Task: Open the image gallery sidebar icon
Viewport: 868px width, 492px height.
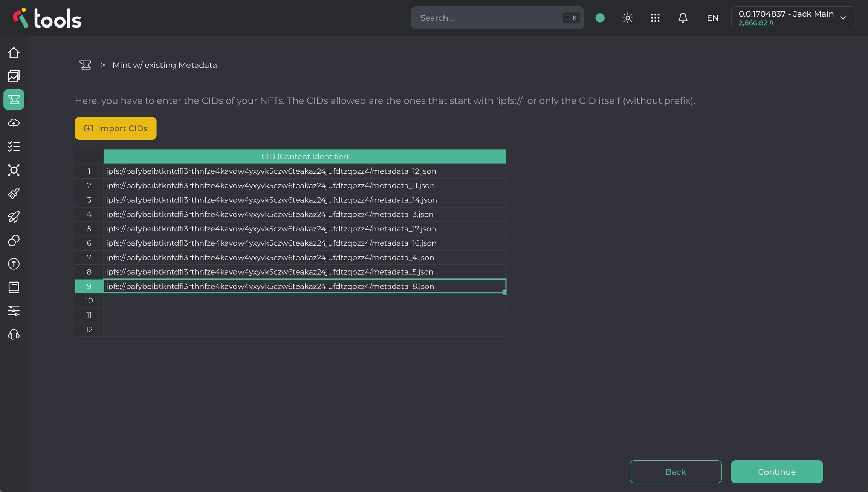Action: click(14, 76)
